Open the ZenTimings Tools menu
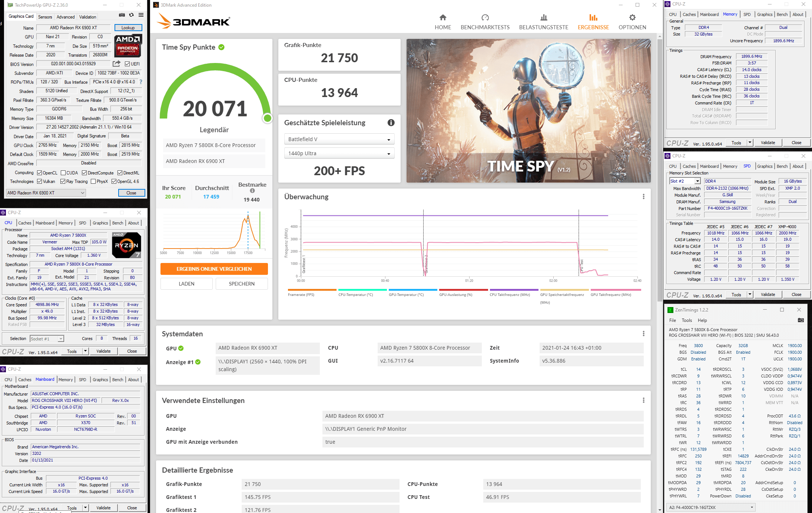The height and width of the screenshot is (513, 812). click(686, 320)
